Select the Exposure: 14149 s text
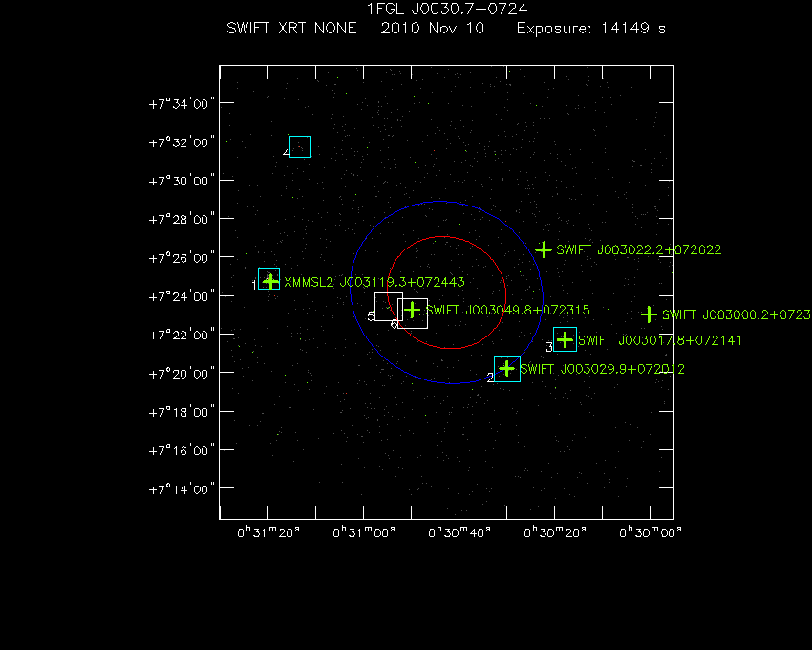The height and width of the screenshot is (650, 812). click(591, 28)
